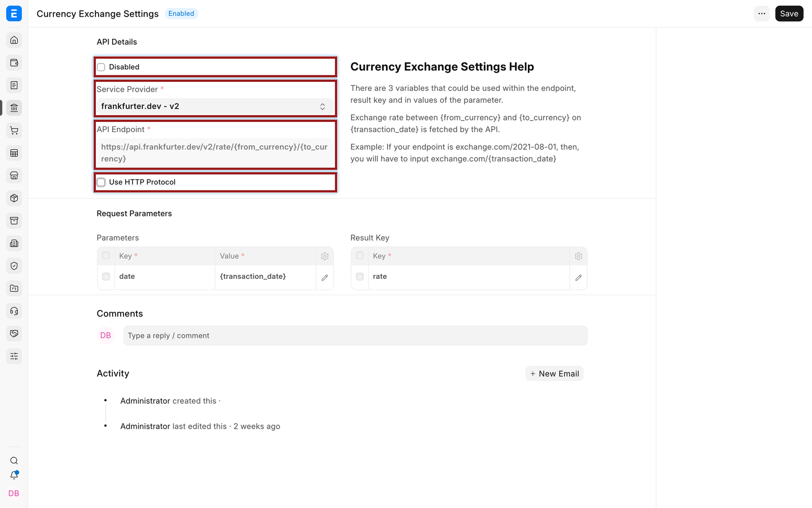
Task: Open the bank Accounting sidebar icon
Action: pos(14,108)
